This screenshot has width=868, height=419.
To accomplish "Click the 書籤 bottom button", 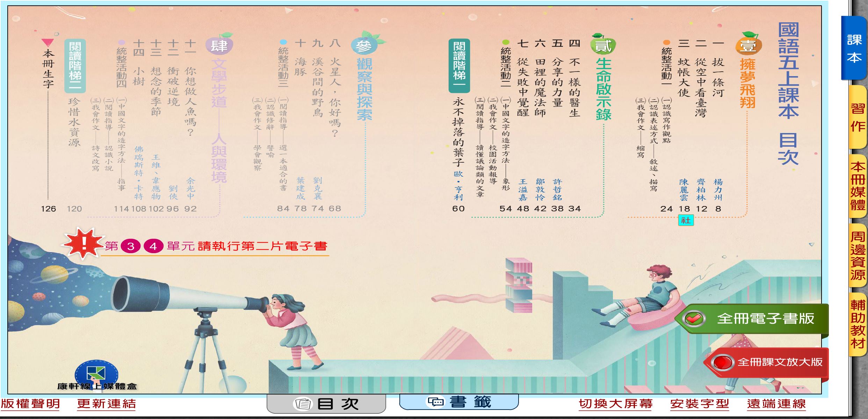I will (459, 402).
